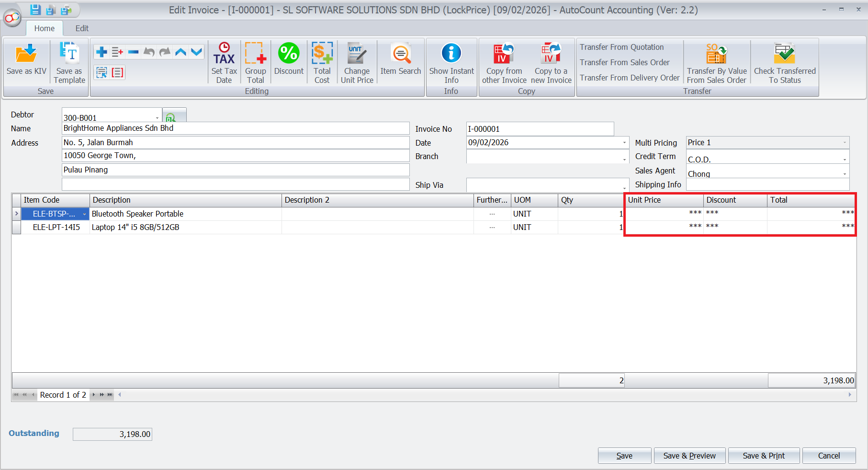868x470 pixels.
Task: Open Set Tax Date tool
Action: point(224,63)
